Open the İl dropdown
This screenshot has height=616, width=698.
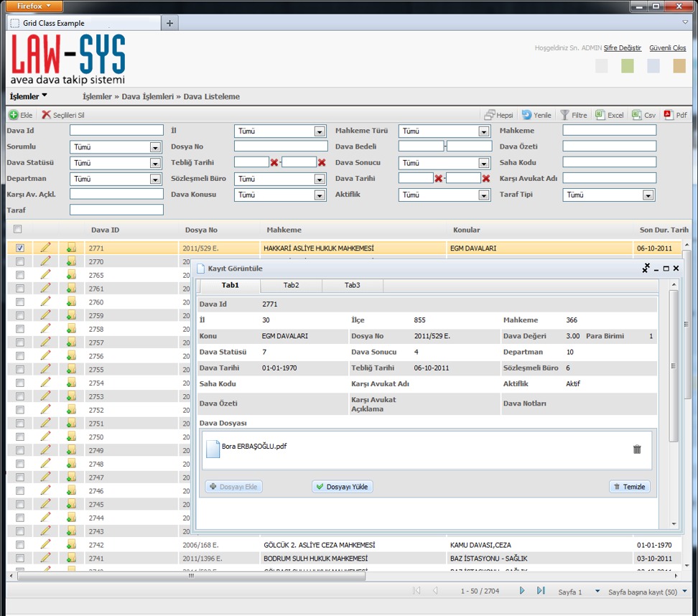click(280, 131)
